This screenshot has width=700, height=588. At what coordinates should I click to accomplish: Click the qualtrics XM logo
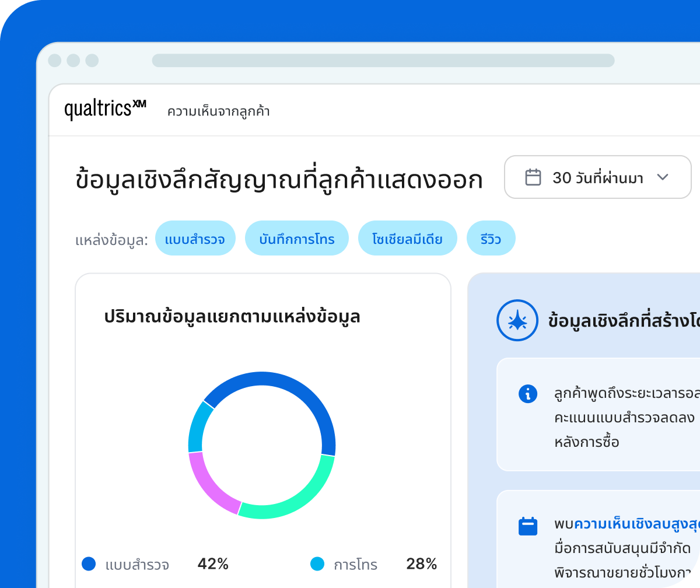coord(105,110)
